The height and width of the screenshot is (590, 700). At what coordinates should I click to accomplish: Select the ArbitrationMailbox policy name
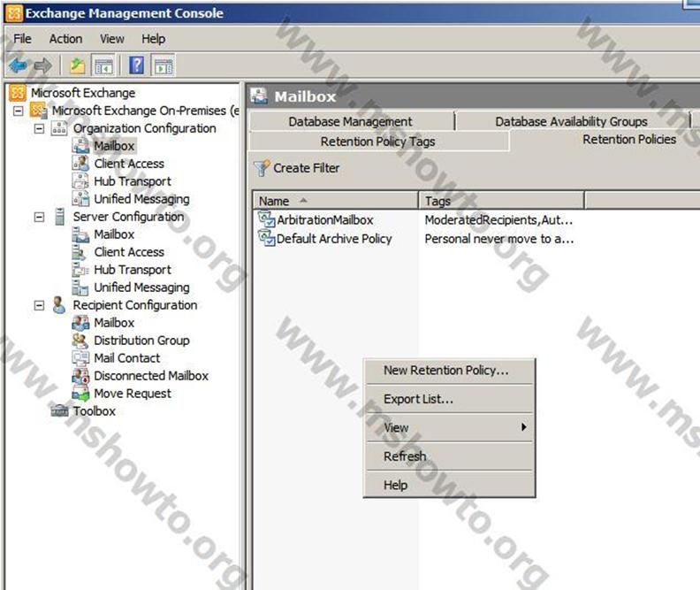tap(325, 219)
